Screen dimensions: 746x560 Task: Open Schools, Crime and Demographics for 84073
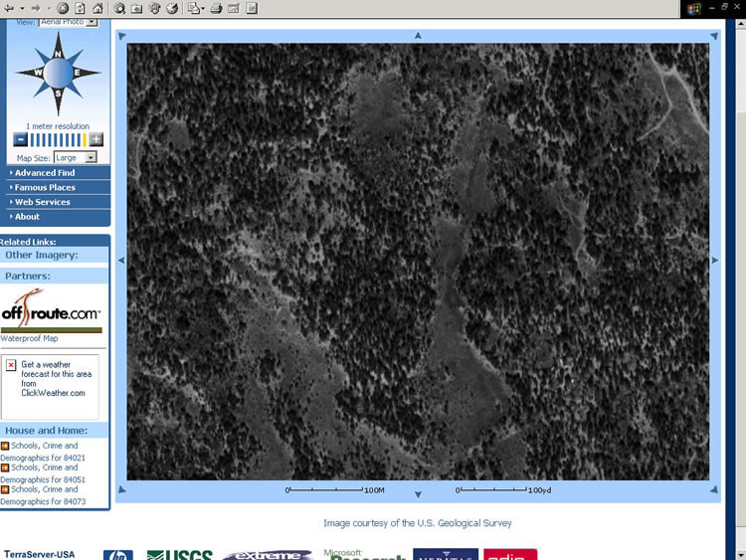43,495
